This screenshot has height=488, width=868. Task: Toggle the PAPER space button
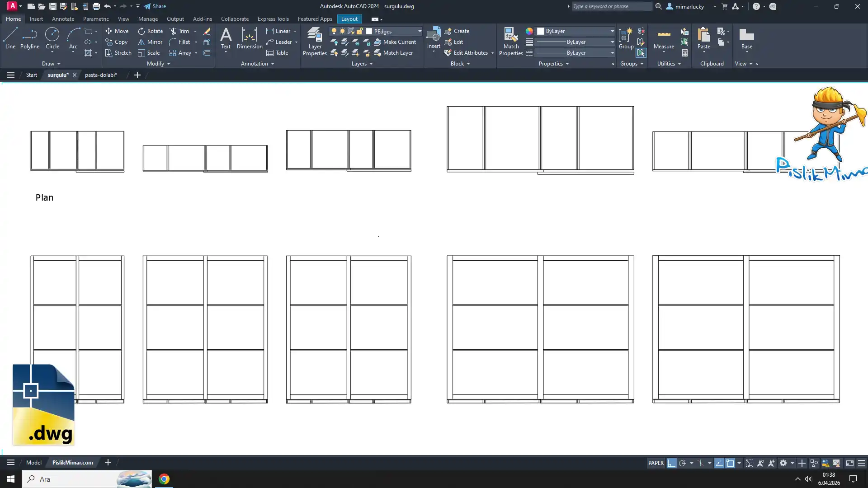tap(656, 463)
